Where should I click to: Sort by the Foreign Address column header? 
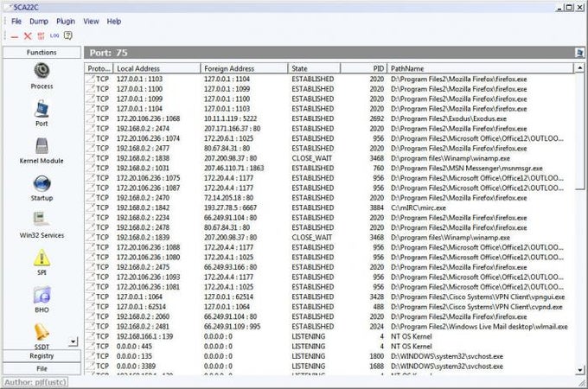(x=244, y=68)
